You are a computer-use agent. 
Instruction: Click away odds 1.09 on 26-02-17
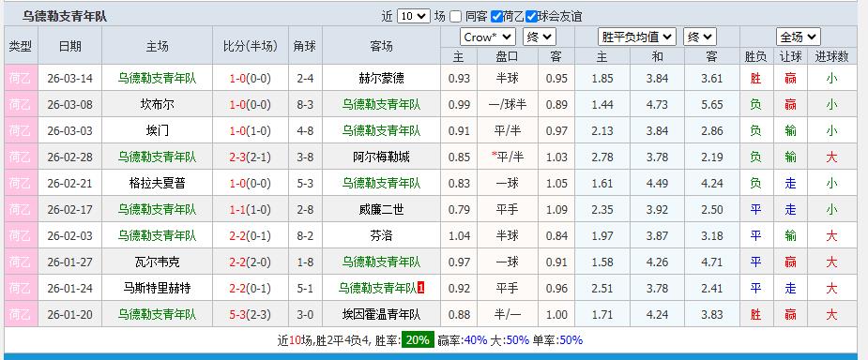tap(556, 210)
